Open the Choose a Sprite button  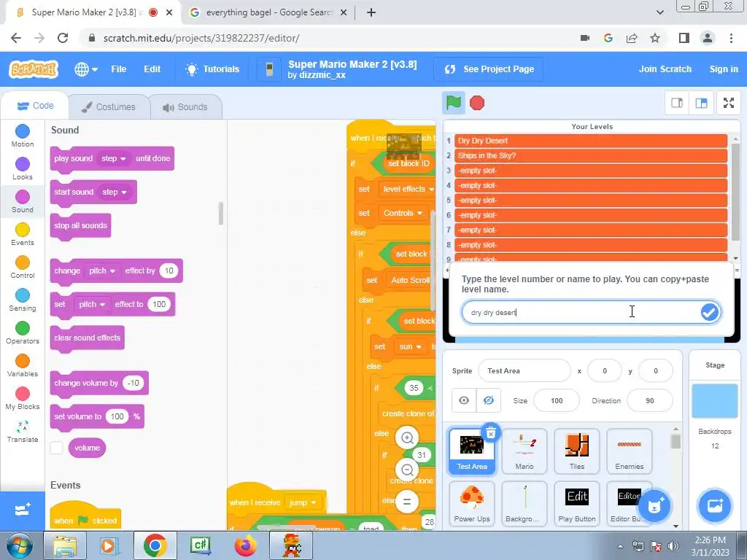654,506
